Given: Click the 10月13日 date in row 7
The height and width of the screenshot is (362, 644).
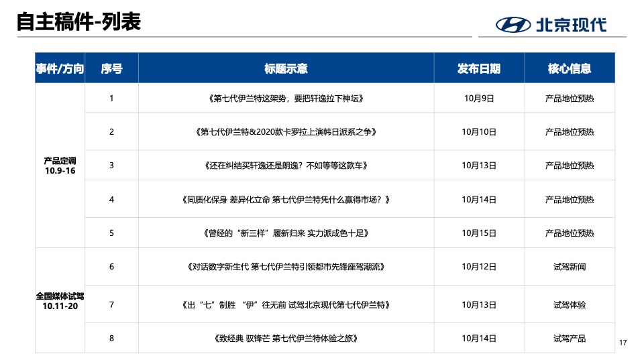Looking at the screenshot, I should pyautogui.click(x=479, y=304).
